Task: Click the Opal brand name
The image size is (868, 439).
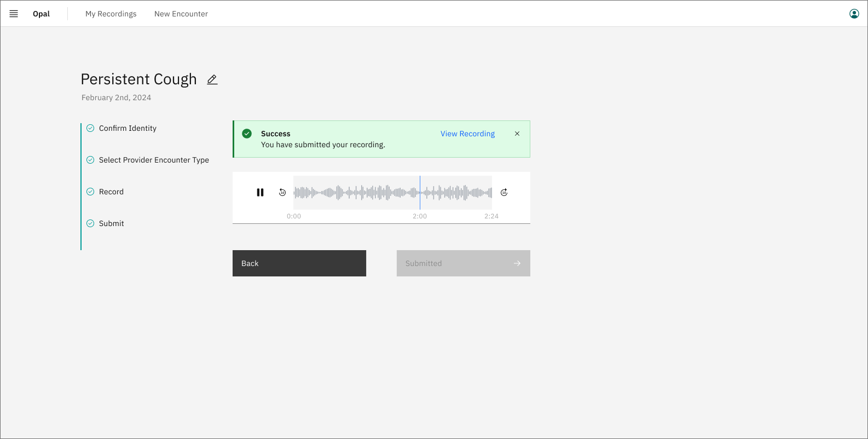Action: coord(41,14)
